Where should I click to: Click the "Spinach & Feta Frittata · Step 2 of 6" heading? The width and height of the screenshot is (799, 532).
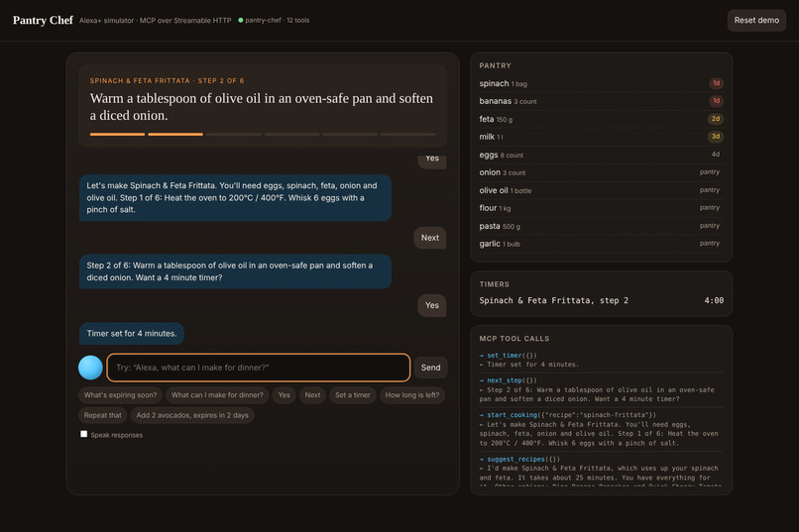click(167, 80)
